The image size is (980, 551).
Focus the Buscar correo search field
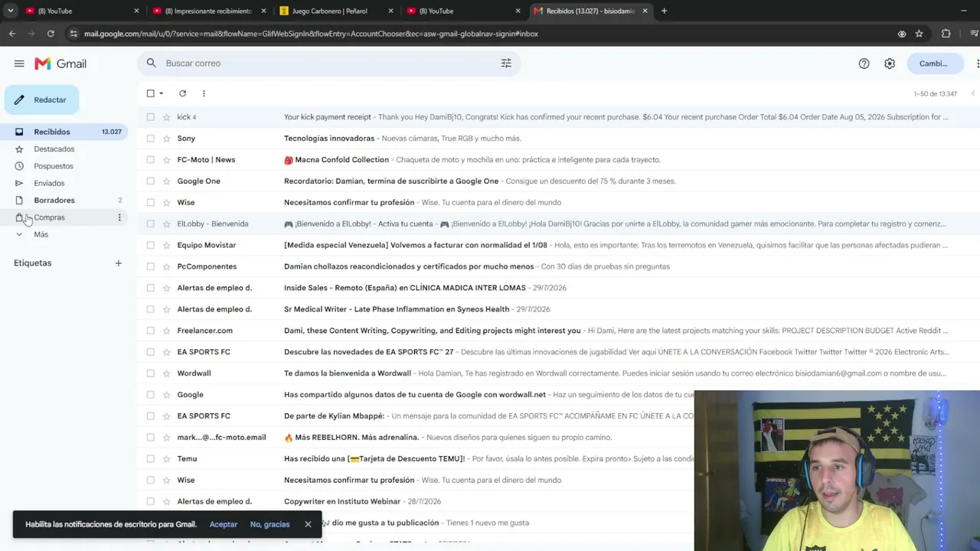pos(328,64)
